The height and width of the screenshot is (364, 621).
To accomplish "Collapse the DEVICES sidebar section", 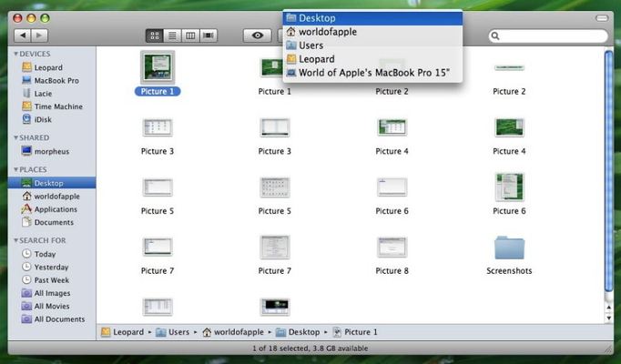I will (15, 54).
